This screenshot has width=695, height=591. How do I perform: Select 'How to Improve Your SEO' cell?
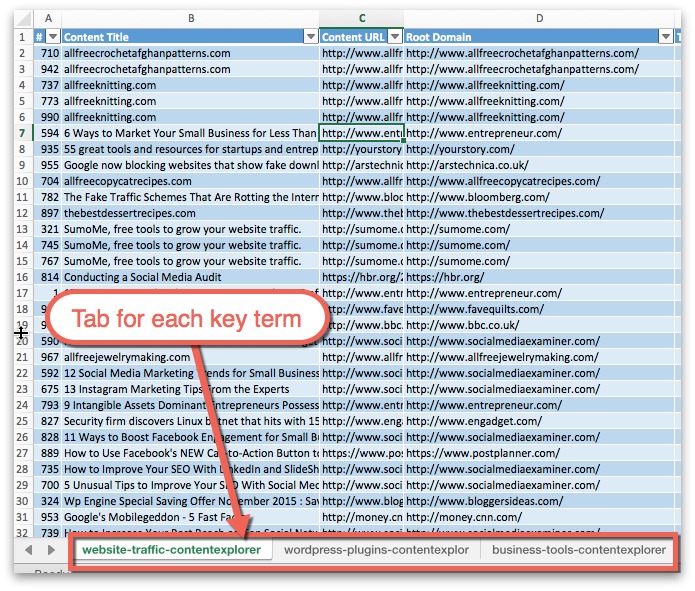click(191, 469)
